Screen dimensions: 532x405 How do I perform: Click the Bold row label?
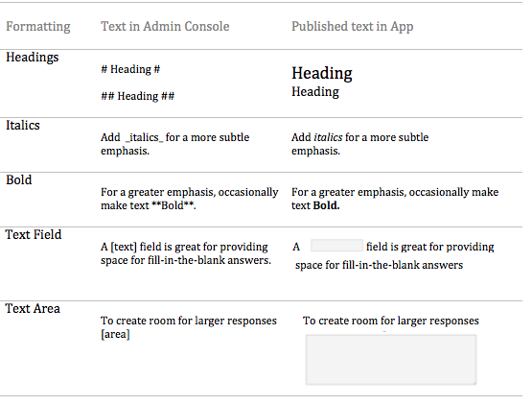18,179
